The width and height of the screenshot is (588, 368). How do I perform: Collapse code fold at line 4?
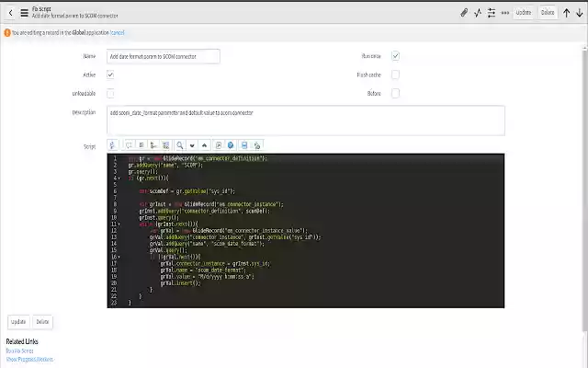coord(119,178)
